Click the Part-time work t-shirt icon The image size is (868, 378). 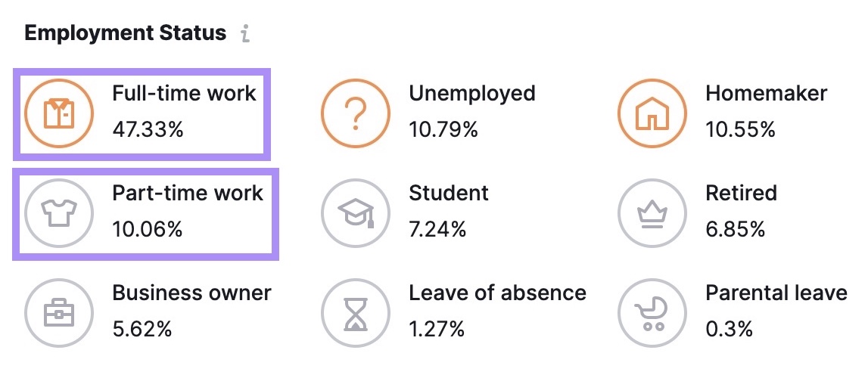tap(58, 213)
